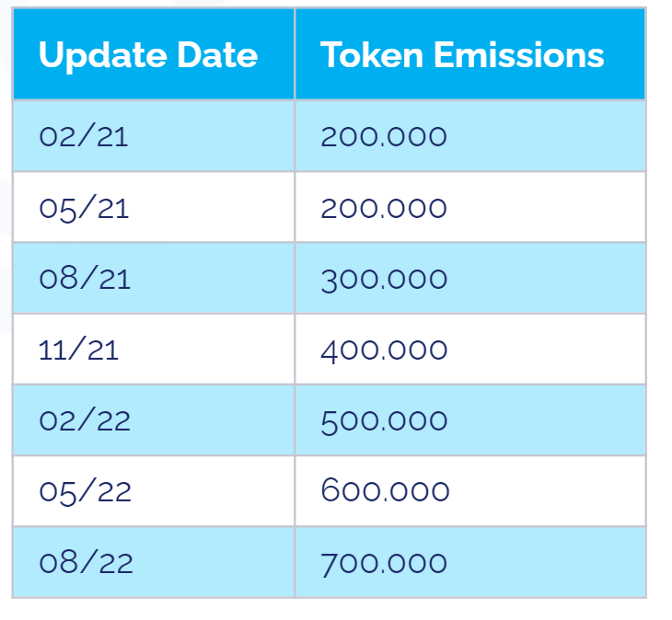Image resolution: width=672 pixels, height=620 pixels.
Task: Click the 700.000 emissions value
Action: point(384,564)
